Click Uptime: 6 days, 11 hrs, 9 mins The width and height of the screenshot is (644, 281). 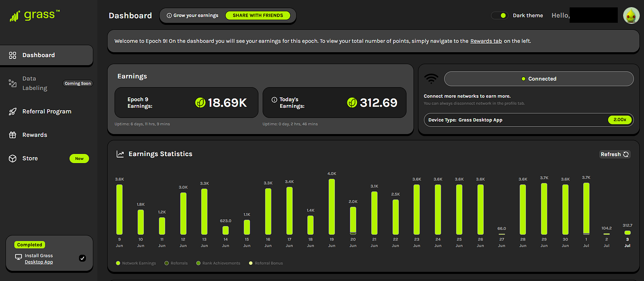coord(142,124)
